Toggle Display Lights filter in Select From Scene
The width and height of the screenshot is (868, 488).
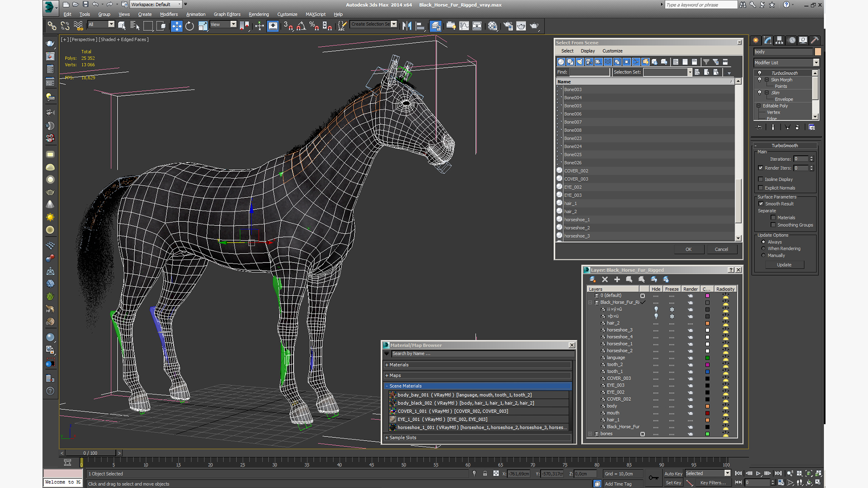point(580,62)
